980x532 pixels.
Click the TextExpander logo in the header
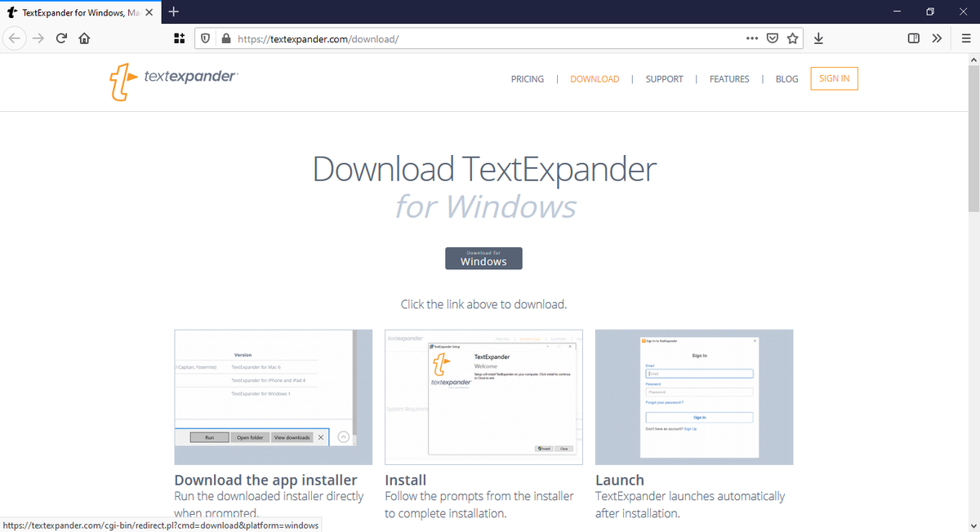(x=173, y=81)
